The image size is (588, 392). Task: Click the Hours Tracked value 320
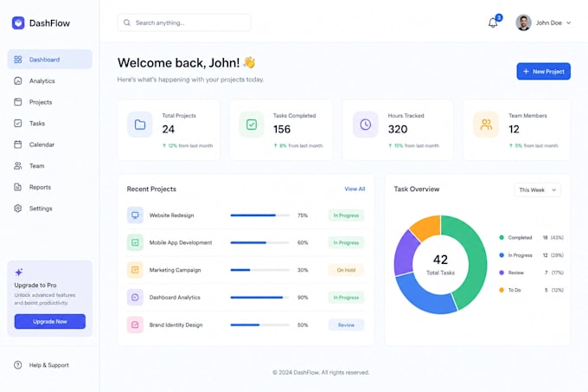tap(398, 129)
